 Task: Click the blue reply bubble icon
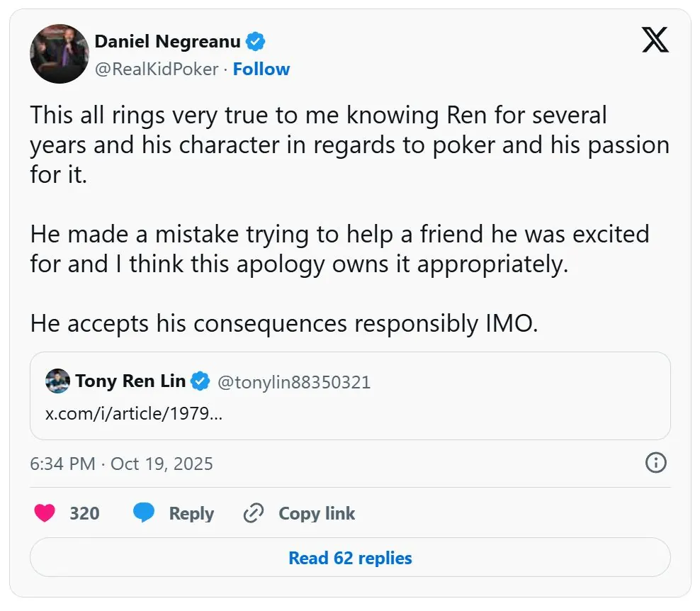tap(145, 513)
